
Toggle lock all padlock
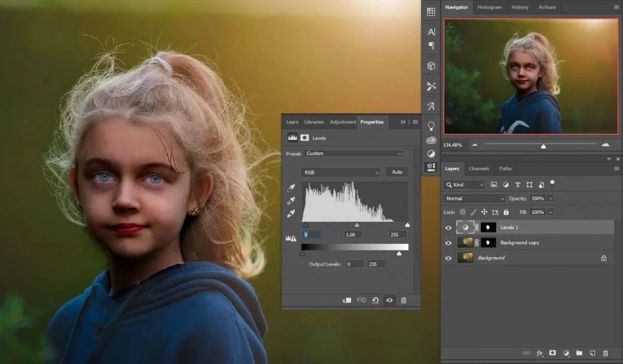pos(506,212)
